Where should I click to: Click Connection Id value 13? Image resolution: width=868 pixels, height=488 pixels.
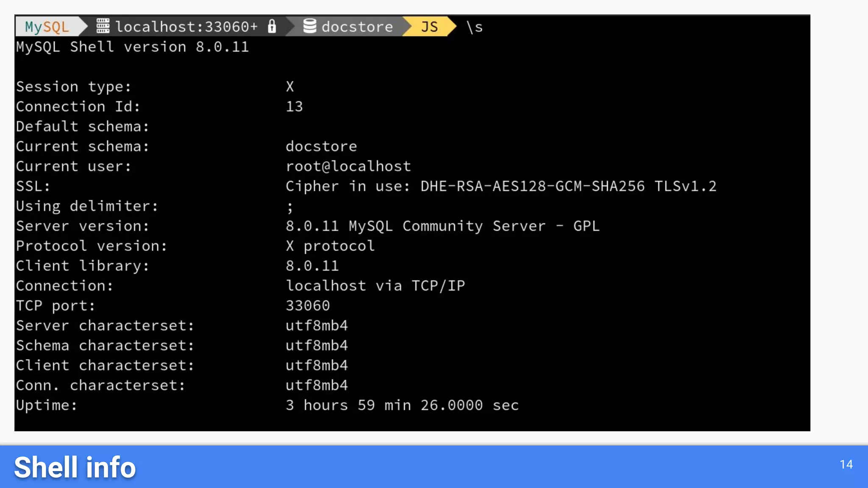point(294,107)
